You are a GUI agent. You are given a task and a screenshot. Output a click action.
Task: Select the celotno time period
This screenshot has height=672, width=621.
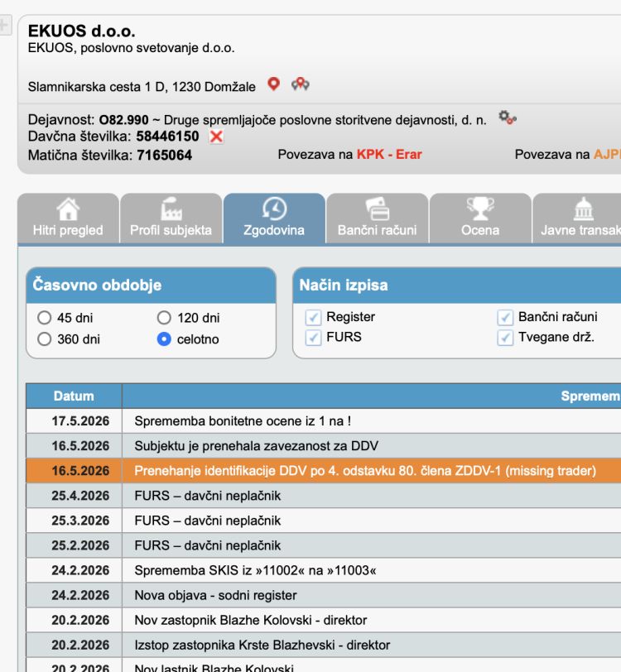point(164,339)
